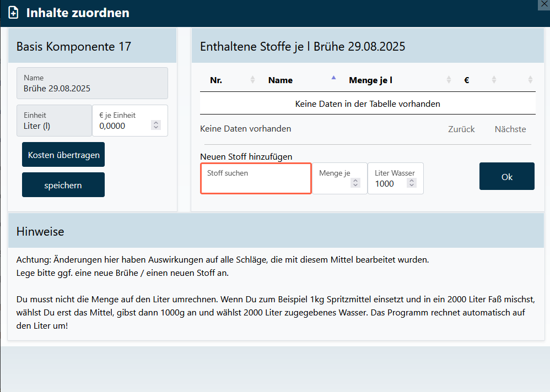Image resolution: width=550 pixels, height=392 pixels.
Task: Click the document-plus icon beside Inhalte zuordnen
Action: [14, 13]
